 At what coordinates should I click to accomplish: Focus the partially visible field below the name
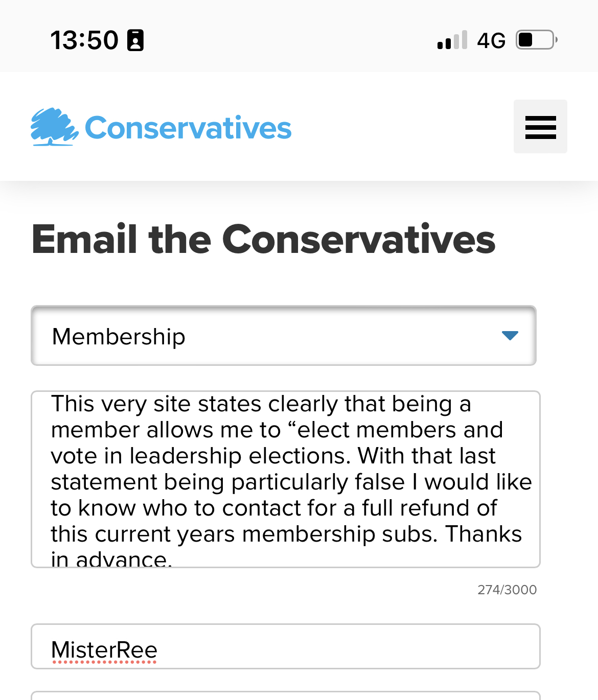[x=286, y=695]
